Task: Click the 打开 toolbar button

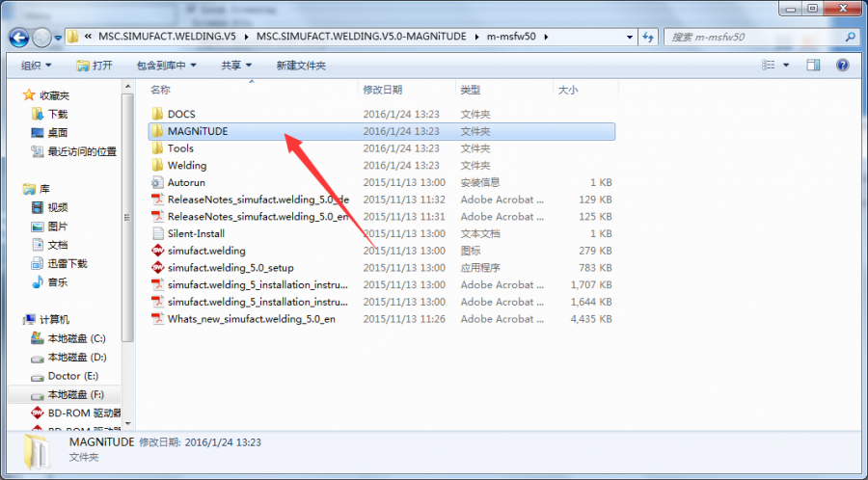Action: click(x=95, y=66)
